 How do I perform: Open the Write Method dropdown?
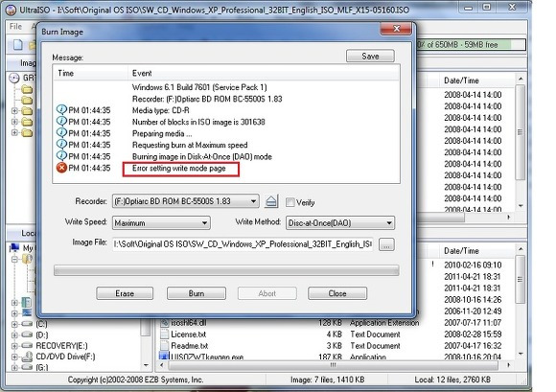389,223
